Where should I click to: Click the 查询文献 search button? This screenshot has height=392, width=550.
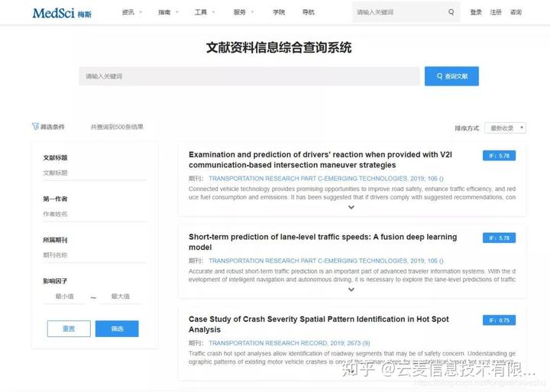coord(451,76)
